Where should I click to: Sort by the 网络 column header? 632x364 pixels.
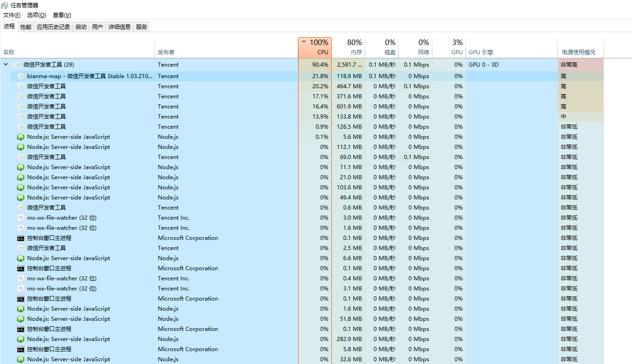pyautogui.click(x=415, y=48)
